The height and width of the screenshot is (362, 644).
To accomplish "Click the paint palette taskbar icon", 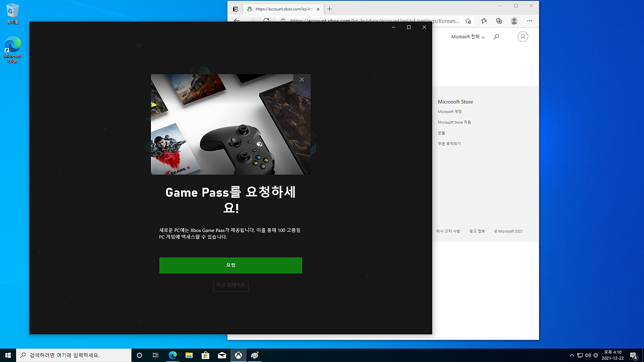I will point(255,355).
